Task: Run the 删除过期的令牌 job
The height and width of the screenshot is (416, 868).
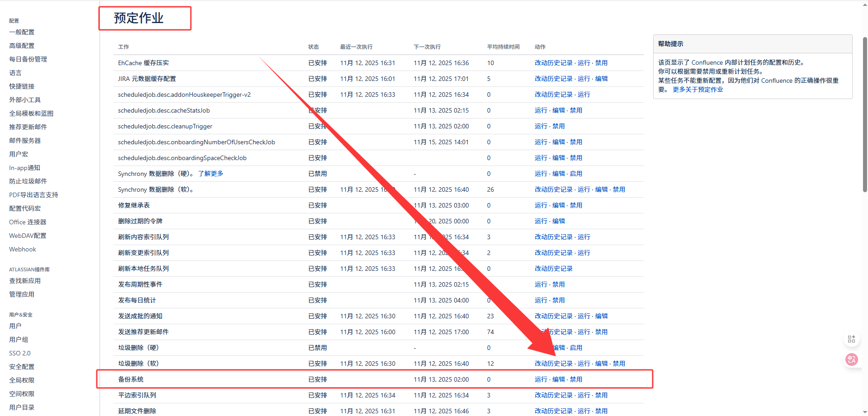Action: coord(541,221)
